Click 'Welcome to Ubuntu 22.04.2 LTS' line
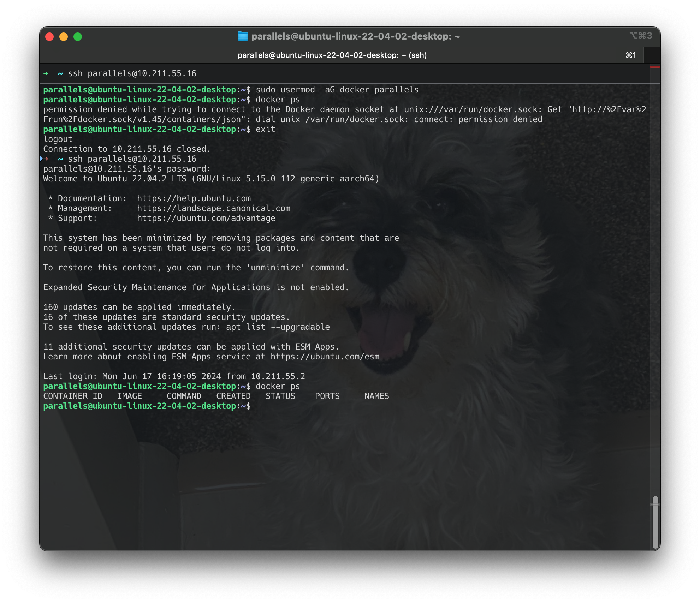 pos(211,179)
